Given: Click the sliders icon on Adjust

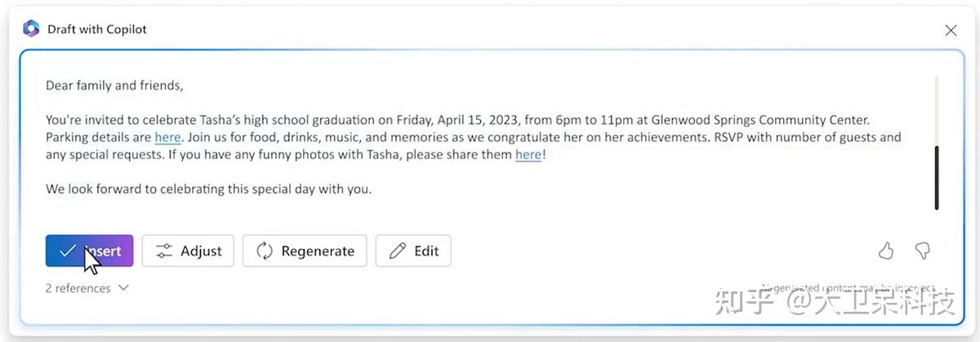Looking at the screenshot, I should [164, 251].
